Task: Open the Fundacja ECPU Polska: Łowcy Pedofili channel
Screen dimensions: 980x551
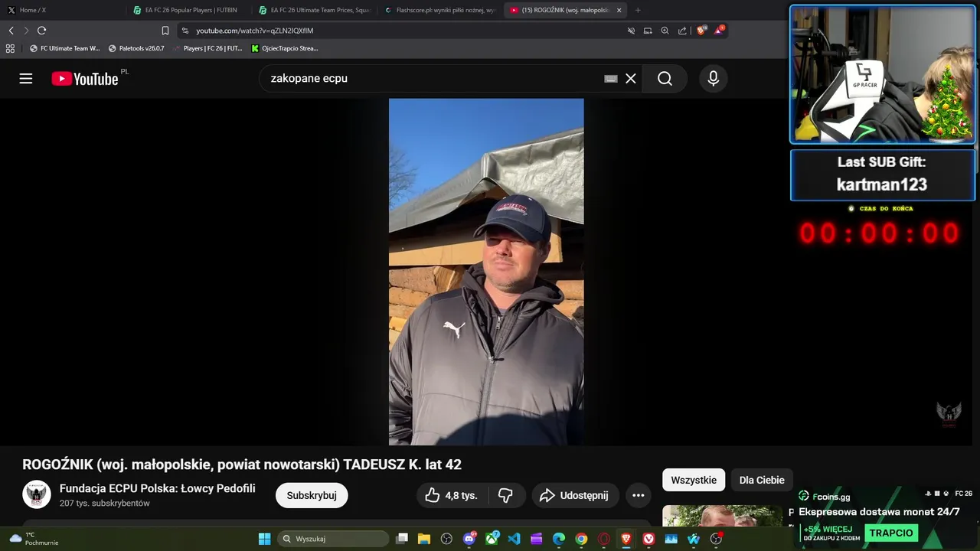Action: tap(158, 488)
